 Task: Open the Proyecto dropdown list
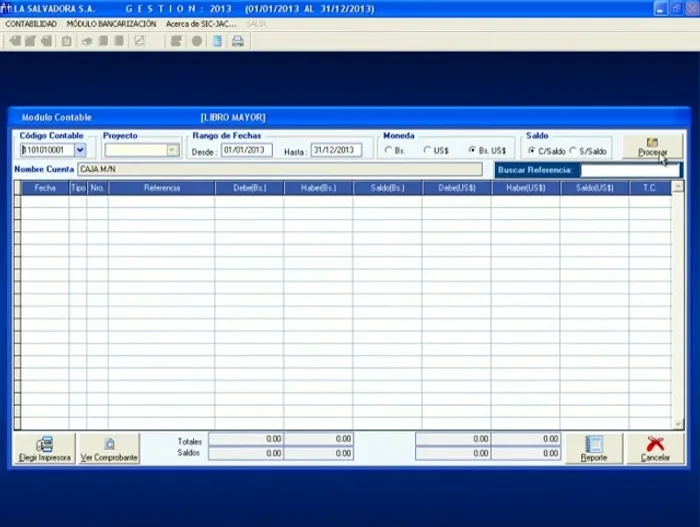172,150
